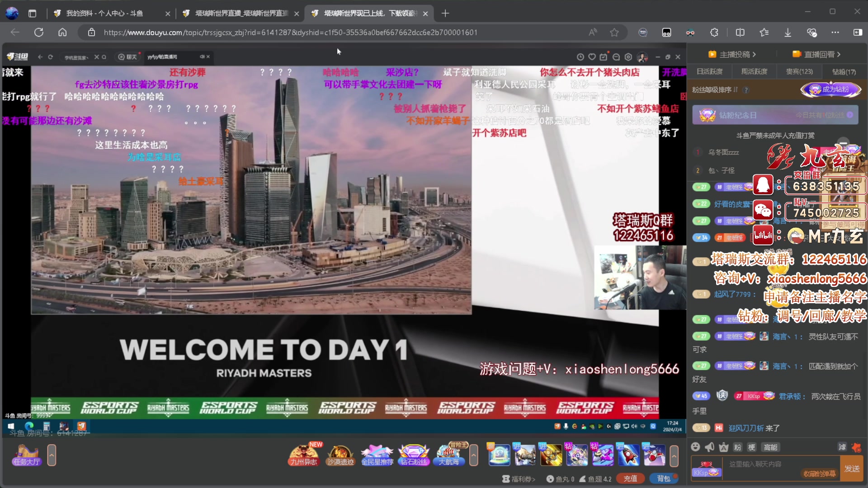Select the UFO gift icon in gift bar
The height and width of the screenshot is (488, 868).
click(499, 455)
